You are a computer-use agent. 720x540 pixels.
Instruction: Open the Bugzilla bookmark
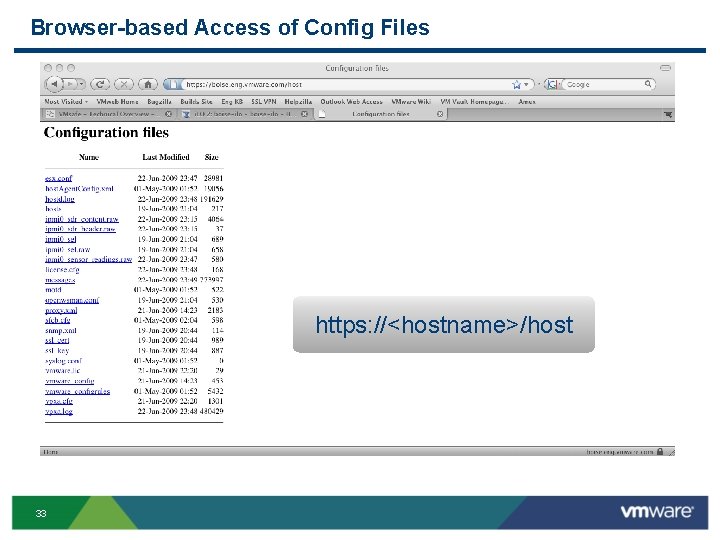click(x=159, y=101)
